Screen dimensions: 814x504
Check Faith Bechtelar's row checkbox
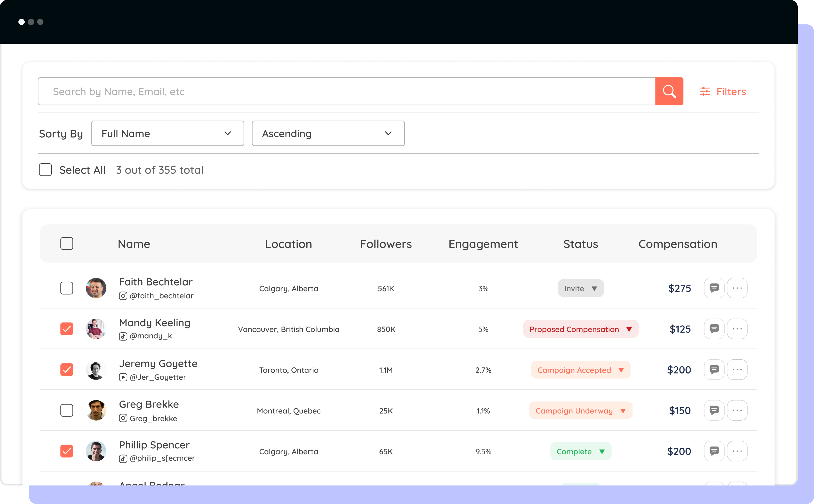coord(67,288)
